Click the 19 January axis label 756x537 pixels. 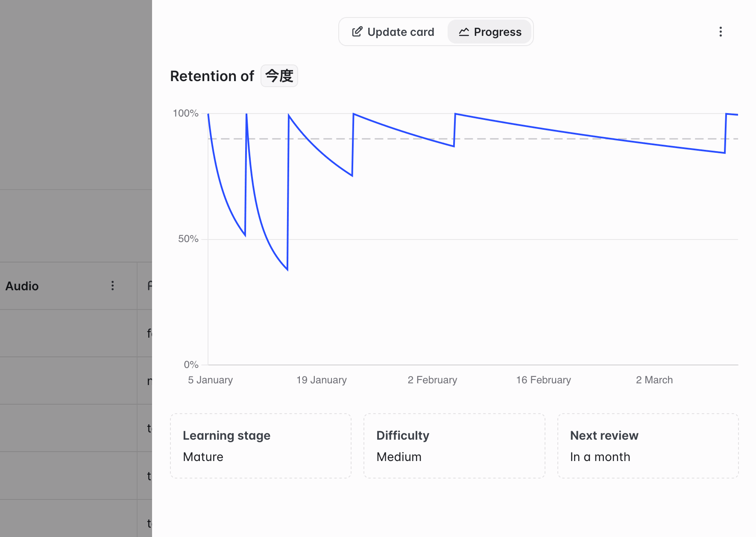coord(321,380)
